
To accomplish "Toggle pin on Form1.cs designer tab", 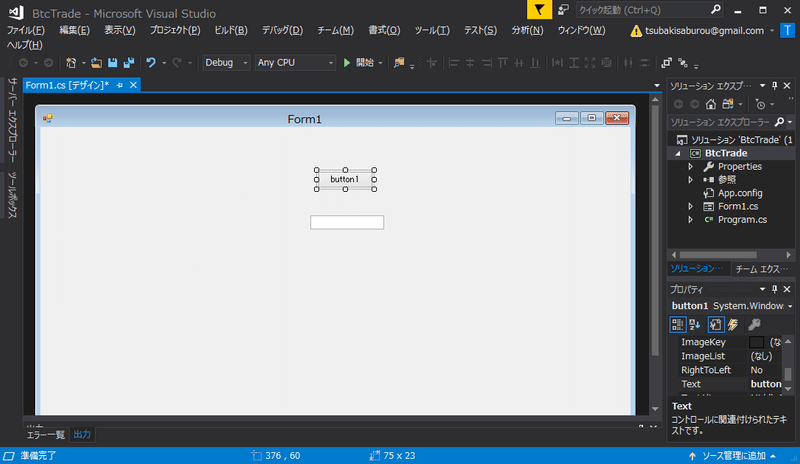I will 120,85.
